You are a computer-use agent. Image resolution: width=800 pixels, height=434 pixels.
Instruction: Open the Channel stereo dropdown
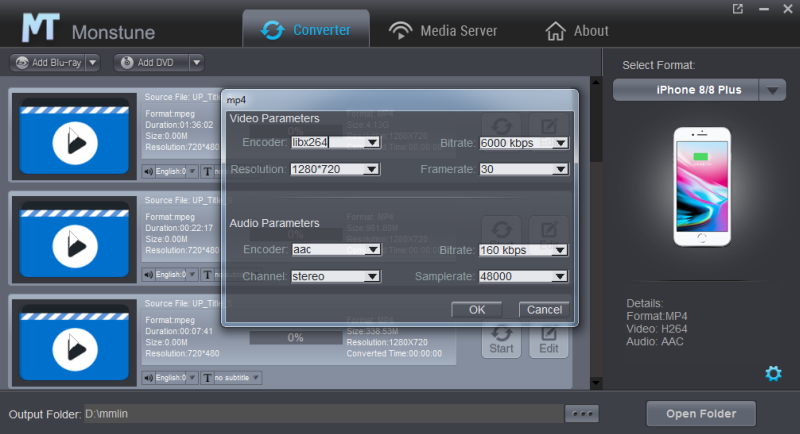coord(372,276)
